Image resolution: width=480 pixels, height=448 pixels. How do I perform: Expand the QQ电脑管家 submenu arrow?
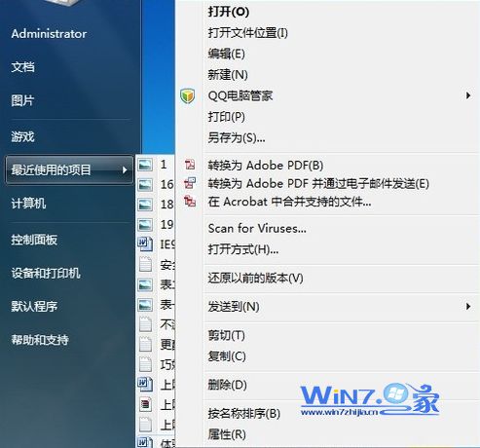(468, 95)
